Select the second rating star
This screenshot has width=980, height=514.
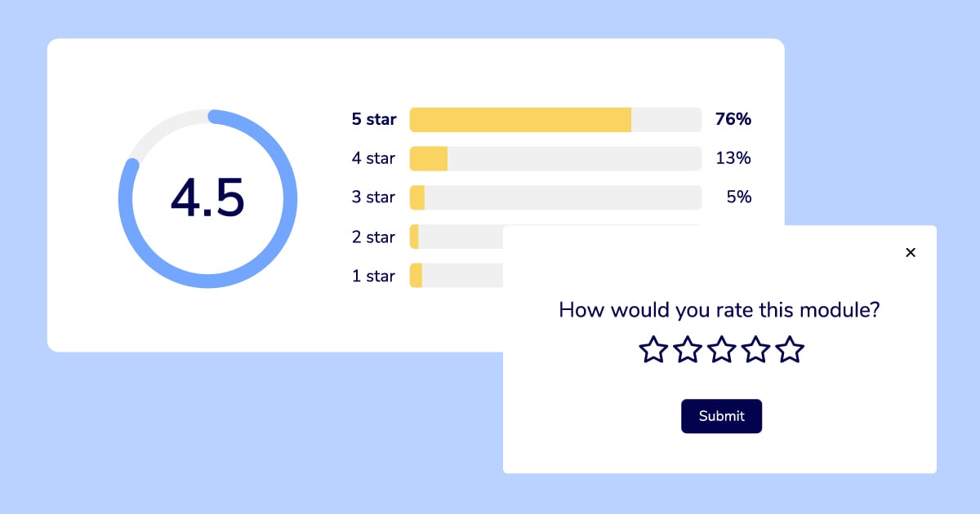[x=688, y=349]
